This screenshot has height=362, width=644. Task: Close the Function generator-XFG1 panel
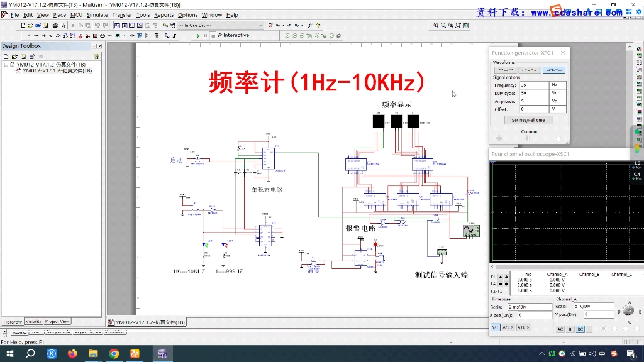pyautogui.click(x=563, y=53)
